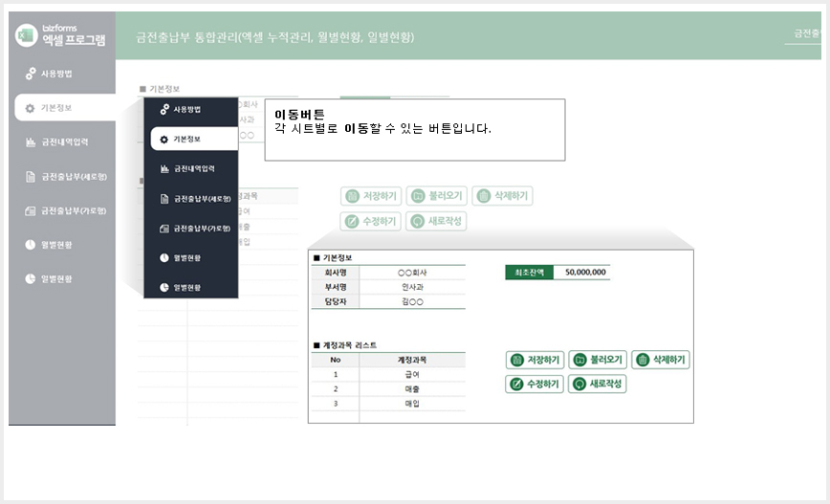
Task: Click the faded 불러오기 button on background sheet
Action: pyautogui.click(x=437, y=196)
